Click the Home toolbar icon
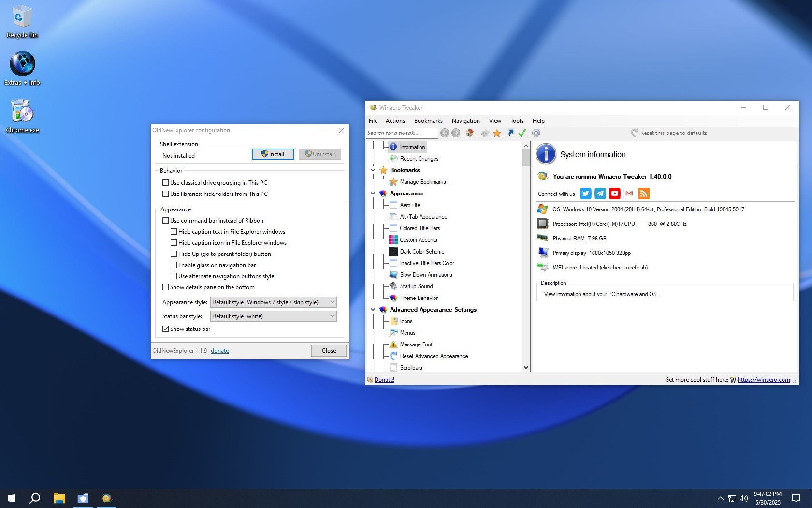The image size is (812, 508). 469,133
